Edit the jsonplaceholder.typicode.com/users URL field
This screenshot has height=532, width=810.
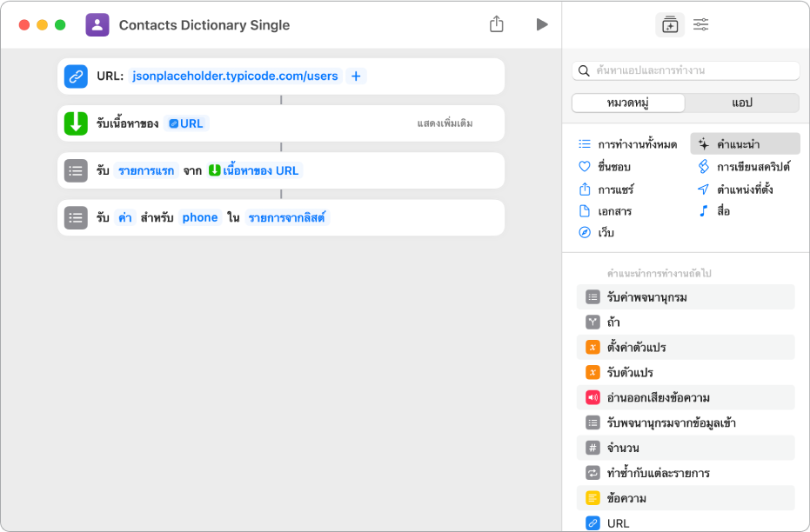235,76
